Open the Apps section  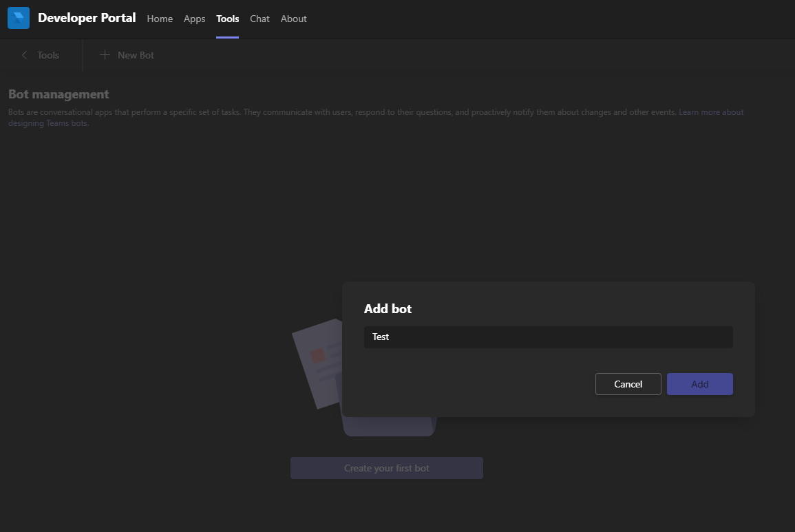(194, 19)
